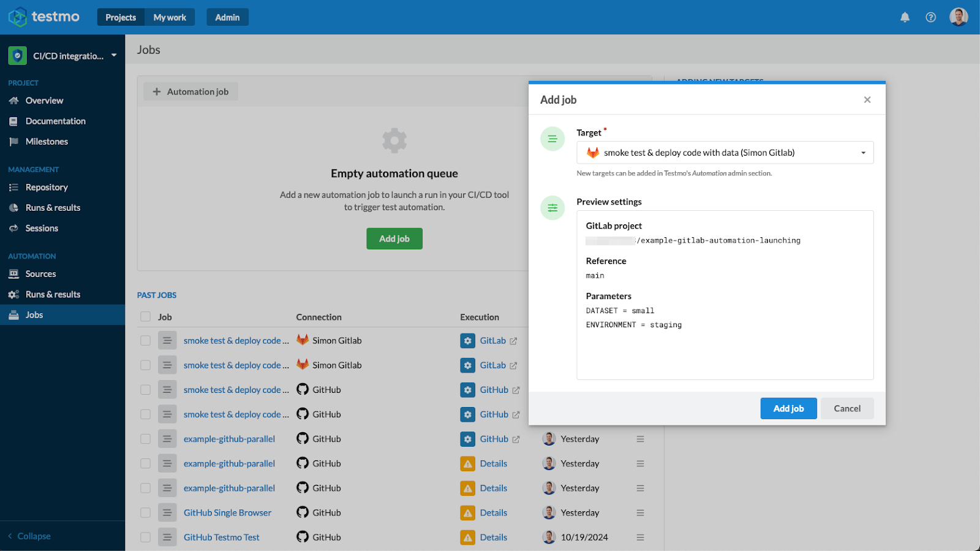Check the third example-github-parallel row

145,488
